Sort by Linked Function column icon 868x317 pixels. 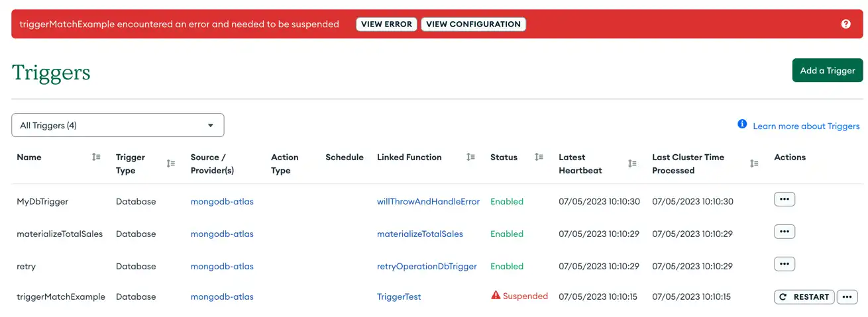point(470,157)
